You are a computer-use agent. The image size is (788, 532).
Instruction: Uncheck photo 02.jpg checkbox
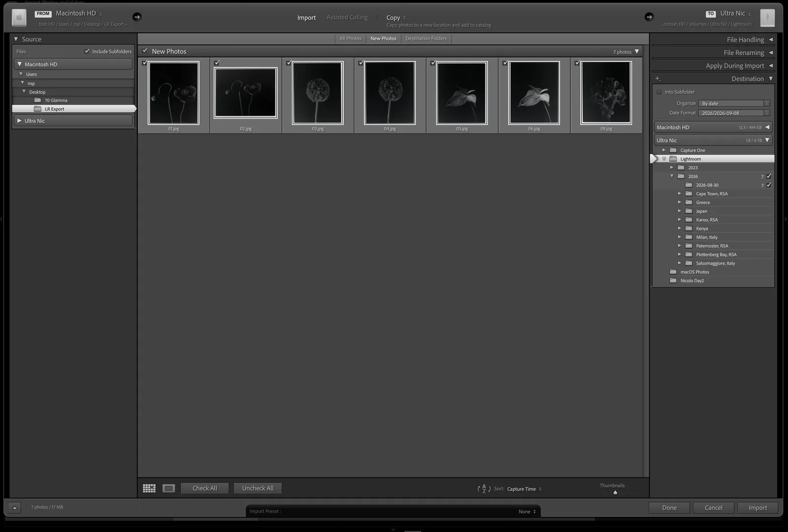click(x=217, y=63)
